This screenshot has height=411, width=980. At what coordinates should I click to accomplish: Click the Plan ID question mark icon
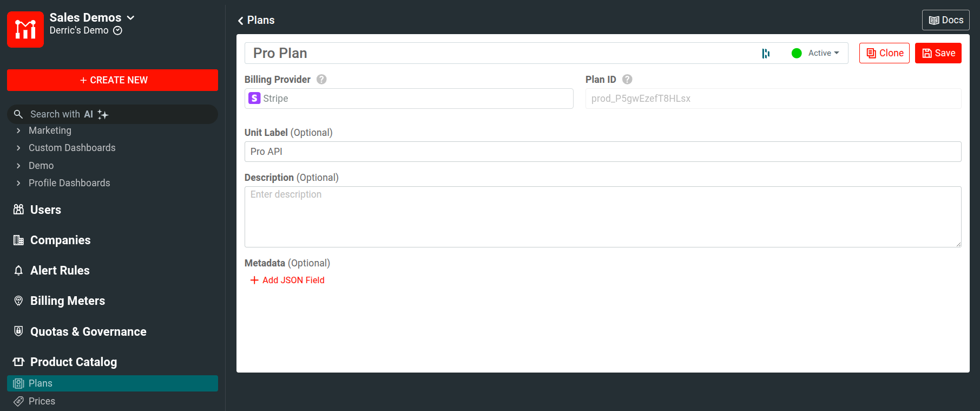click(x=627, y=79)
